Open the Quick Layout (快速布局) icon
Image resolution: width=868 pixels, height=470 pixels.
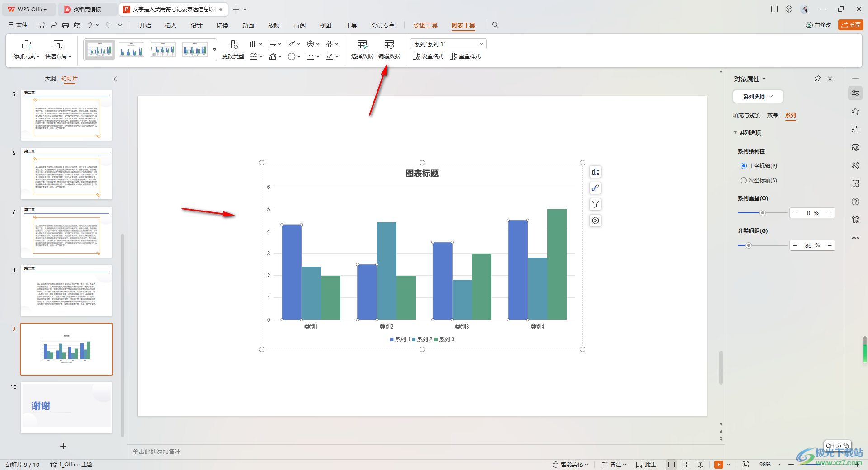click(58, 45)
